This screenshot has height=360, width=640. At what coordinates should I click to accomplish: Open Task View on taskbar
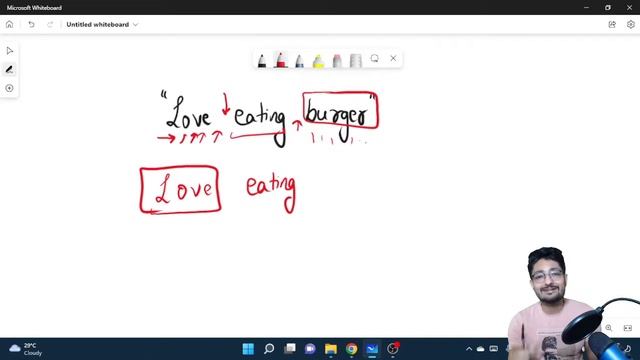pos(290,349)
